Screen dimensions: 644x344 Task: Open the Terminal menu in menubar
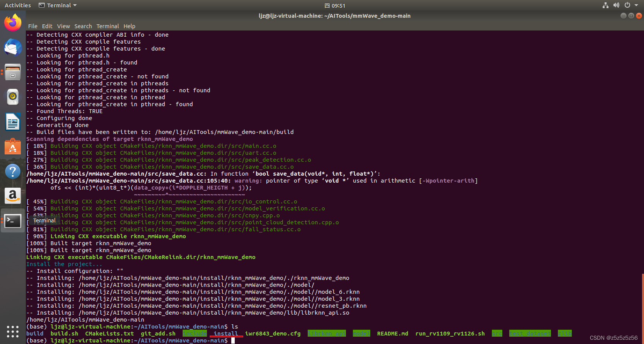click(108, 26)
